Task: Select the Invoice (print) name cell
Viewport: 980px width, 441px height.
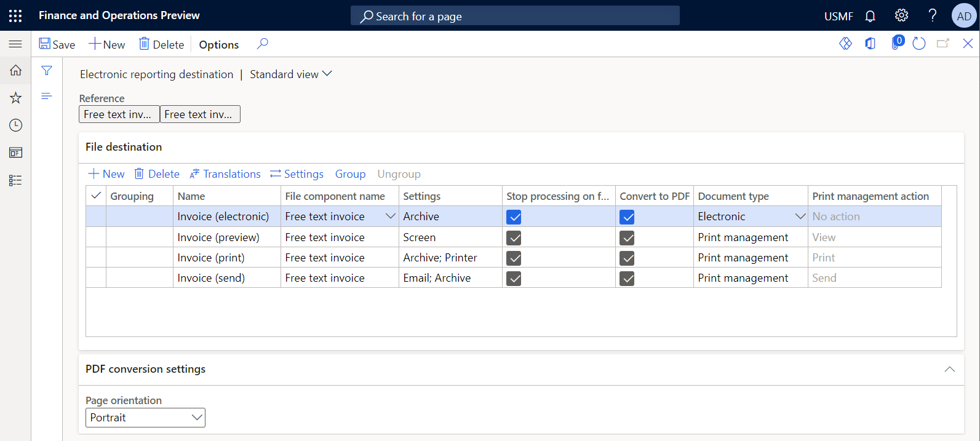Action: coord(226,258)
